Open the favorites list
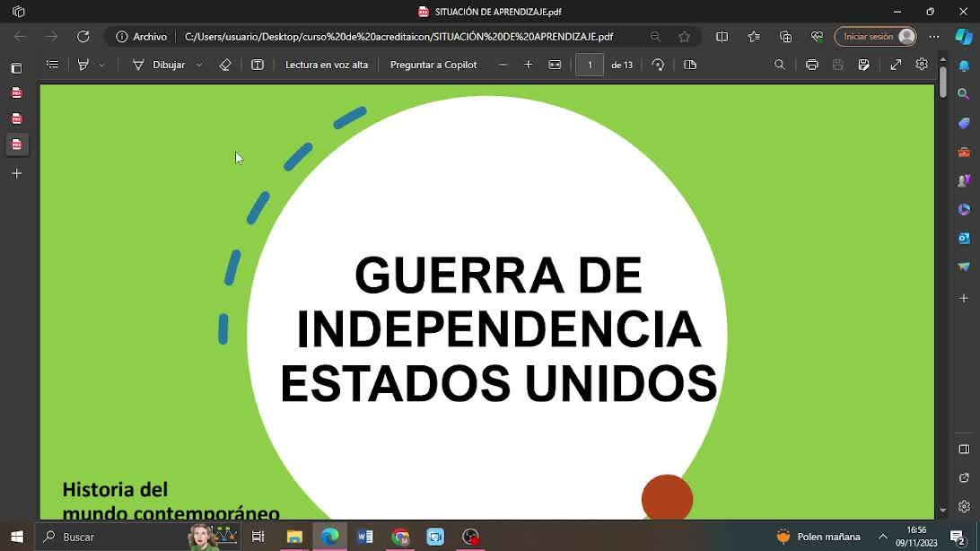The width and height of the screenshot is (980, 551). point(754,36)
